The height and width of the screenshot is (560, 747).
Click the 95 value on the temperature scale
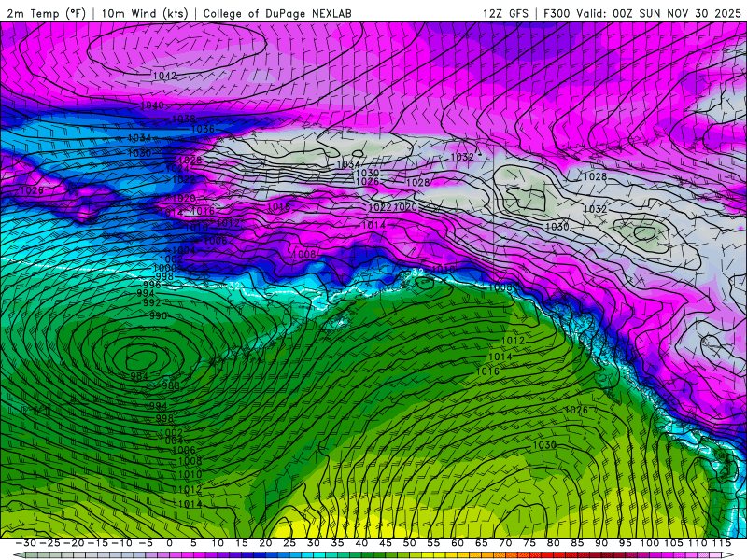point(625,543)
